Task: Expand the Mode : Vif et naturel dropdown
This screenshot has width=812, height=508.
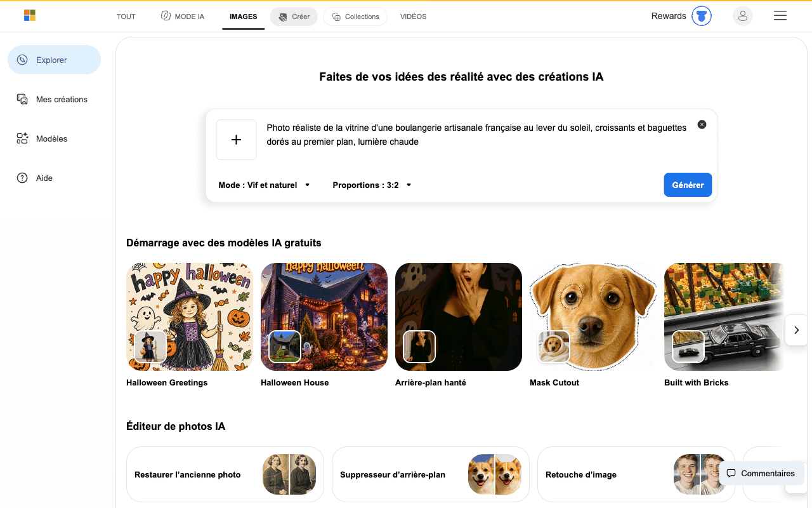Action: [264, 185]
